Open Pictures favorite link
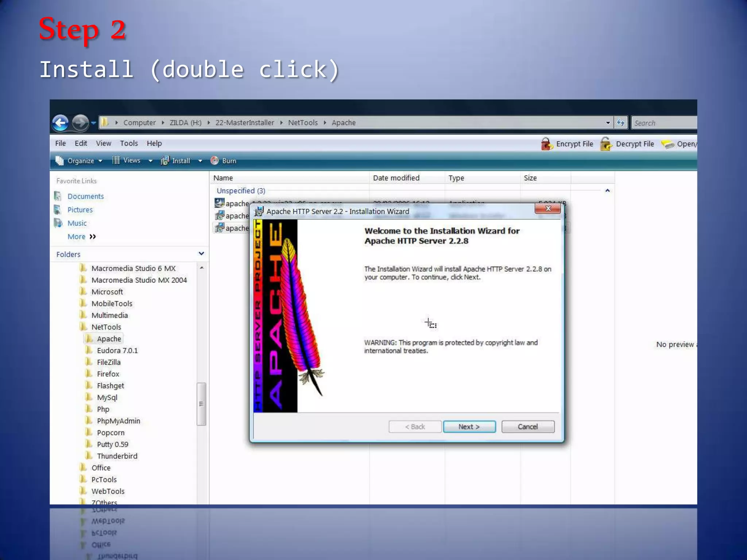Viewport: 747px width, 560px height. [x=80, y=210]
